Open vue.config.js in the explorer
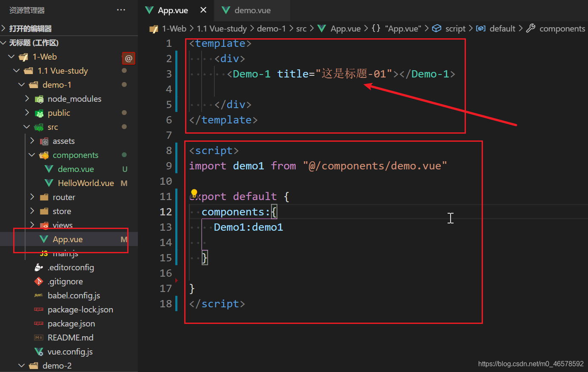The height and width of the screenshot is (372, 588). 70,352
